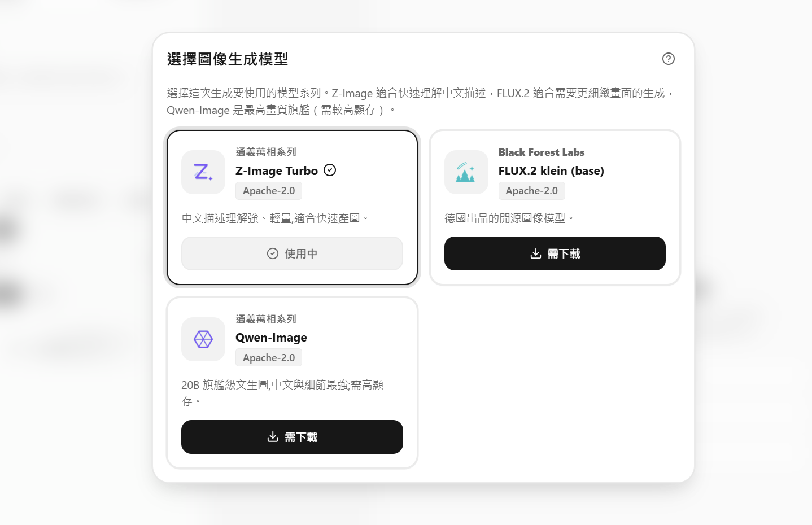Image resolution: width=812 pixels, height=525 pixels.
Task: Click the description 德國出品的開源圖像模型
Action: (x=509, y=218)
